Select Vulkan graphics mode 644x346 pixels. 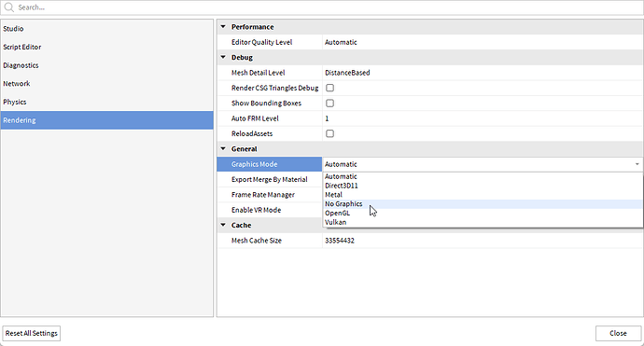coord(483,222)
